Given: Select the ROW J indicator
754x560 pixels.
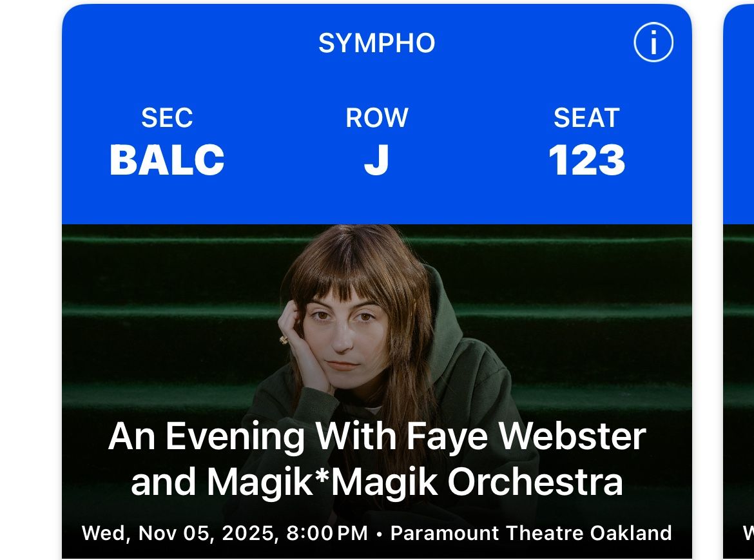Looking at the screenshot, I should pyautogui.click(x=377, y=160).
